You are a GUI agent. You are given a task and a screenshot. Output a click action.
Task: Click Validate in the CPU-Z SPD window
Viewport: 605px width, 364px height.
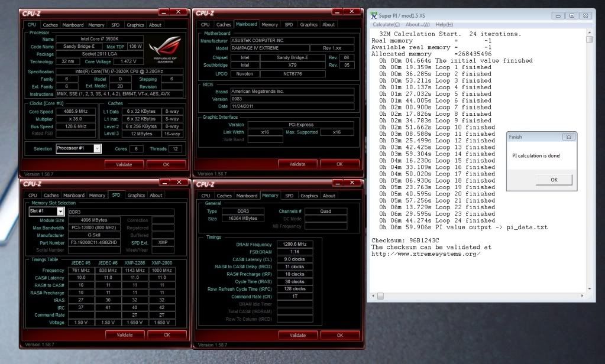pos(125,335)
